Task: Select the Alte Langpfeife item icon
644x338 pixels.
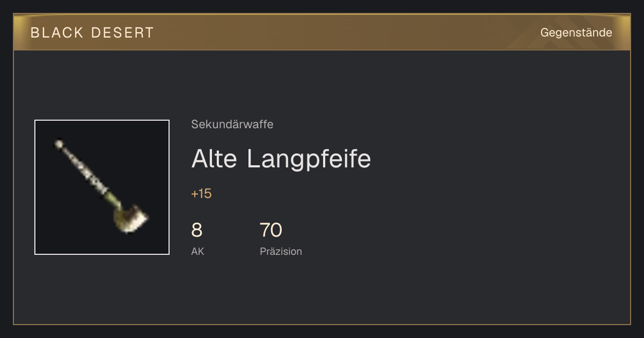Action: (102, 187)
